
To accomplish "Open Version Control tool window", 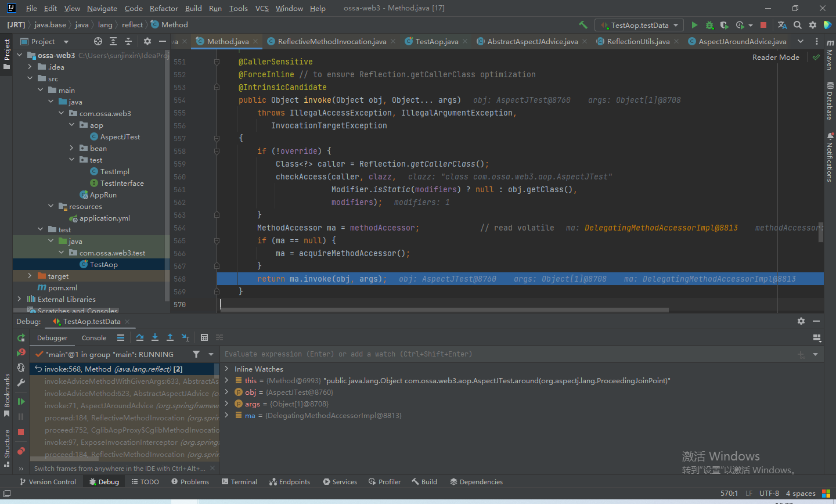I will (x=48, y=481).
